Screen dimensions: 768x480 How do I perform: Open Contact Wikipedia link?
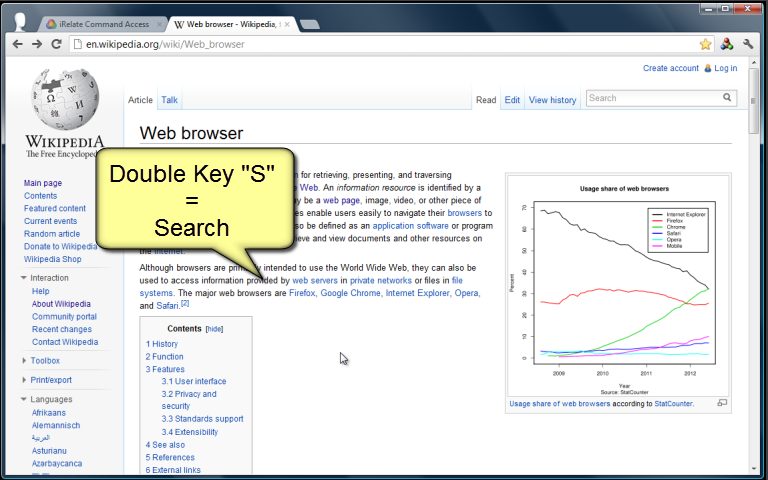65,342
